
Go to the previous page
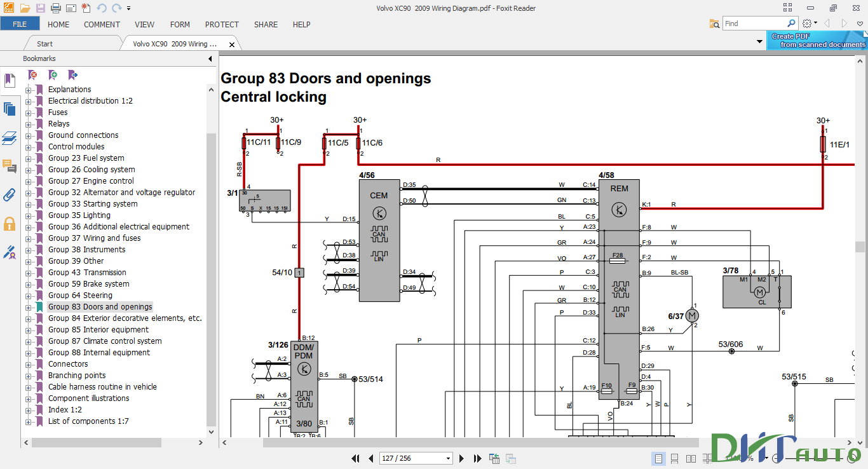[x=371, y=458]
